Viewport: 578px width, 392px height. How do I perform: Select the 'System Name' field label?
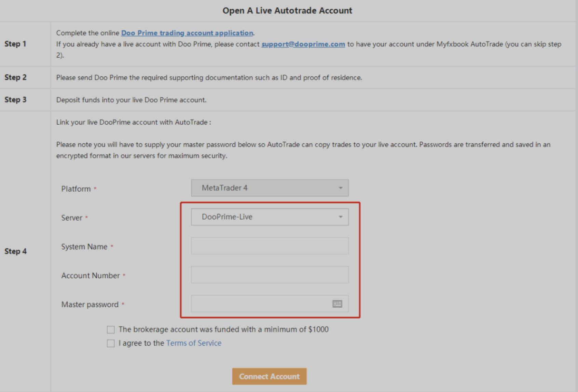[84, 247]
